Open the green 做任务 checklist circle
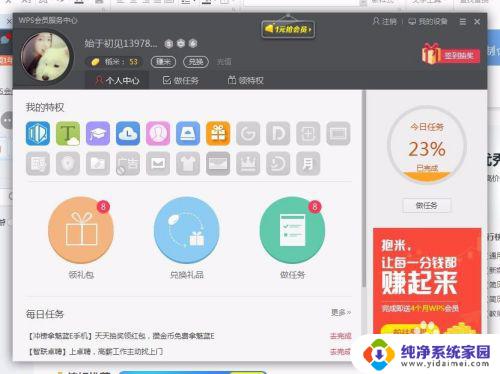 (x=292, y=230)
